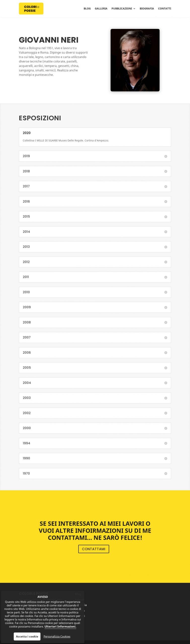Screen dimensions: 190x644
Task: Open the Personalizza Cookies link
Action: pos(57,636)
